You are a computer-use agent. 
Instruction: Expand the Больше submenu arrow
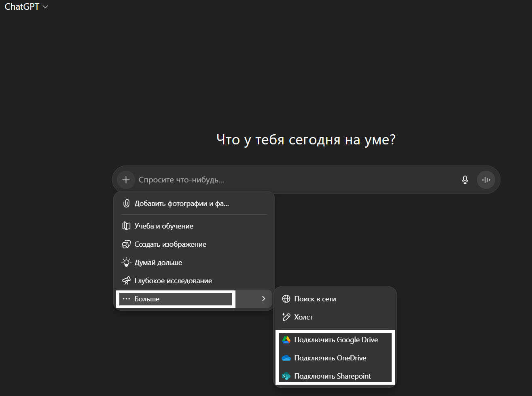point(263,299)
